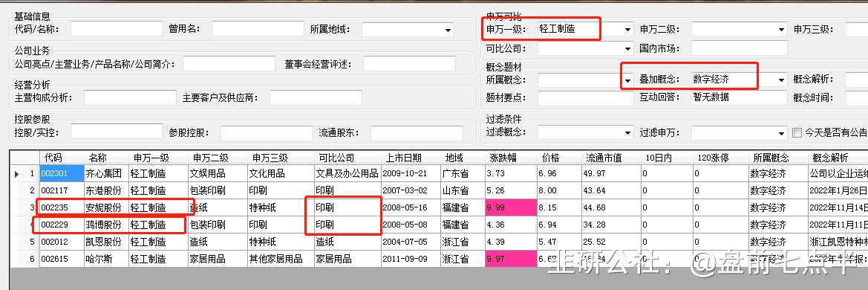Screen dimensions: 868x290
Task: Sort by the 流通市值 column header
Action: (x=611, y=158)
